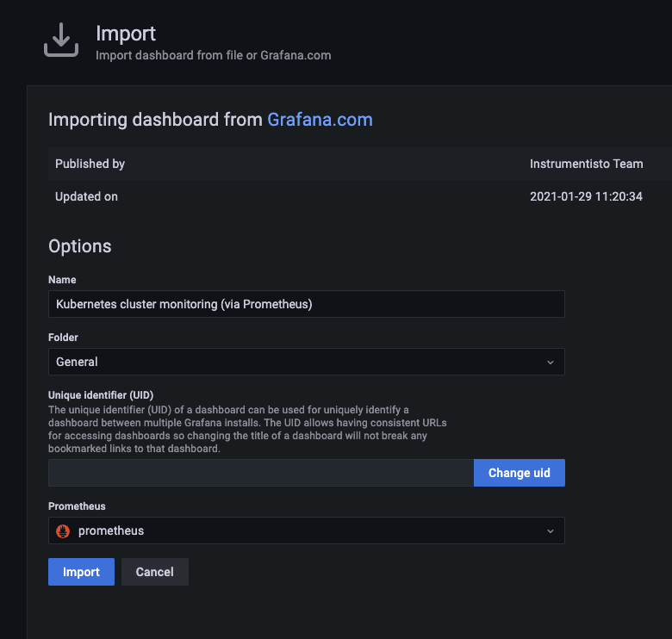This screenshot has height=639, width=672.
Task: Click 'Import dashboard from file or Grafana.com' subtitle
Action: (x=214, y=55)
